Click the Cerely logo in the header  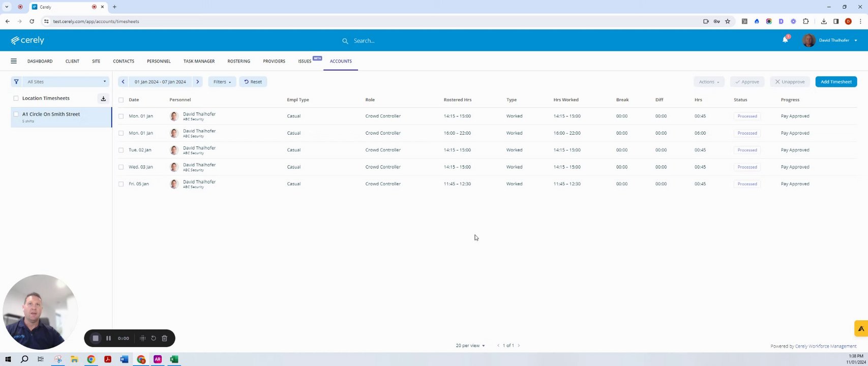[x=27, y=40]
